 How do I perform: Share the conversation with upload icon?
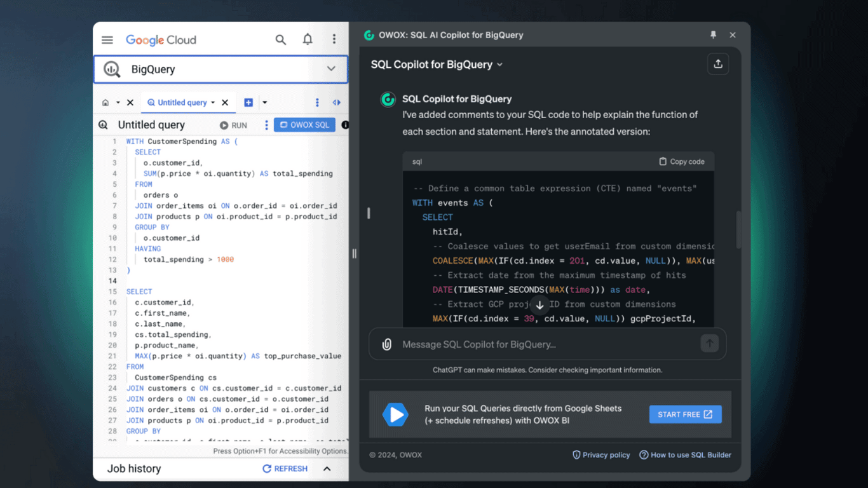(718, 64)
